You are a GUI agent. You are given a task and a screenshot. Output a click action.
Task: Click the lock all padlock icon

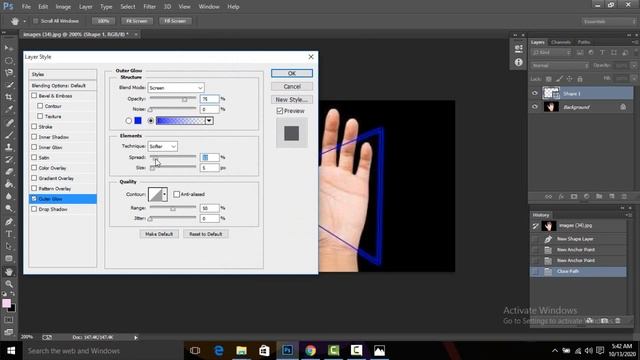pos(580,79)
